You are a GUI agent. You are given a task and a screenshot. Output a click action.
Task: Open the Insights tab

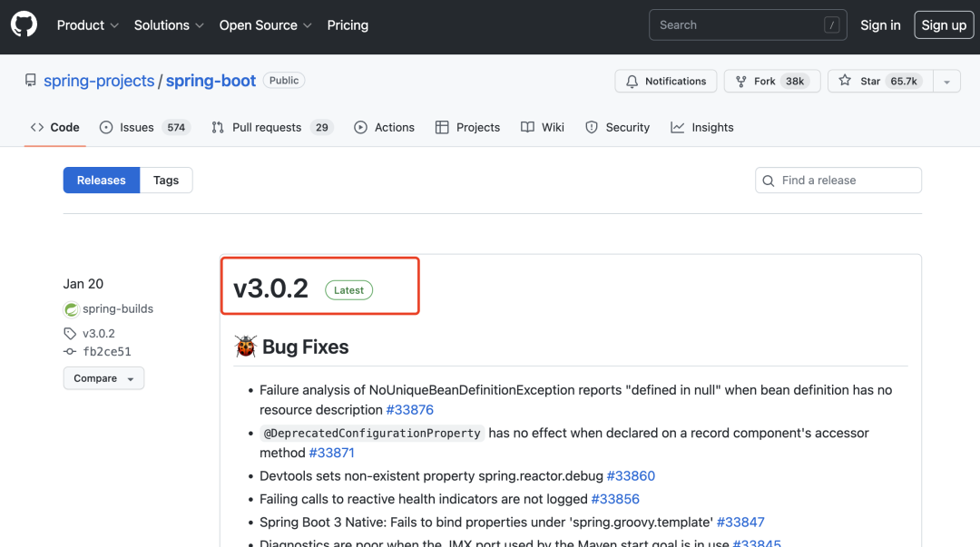pos(702,128)
